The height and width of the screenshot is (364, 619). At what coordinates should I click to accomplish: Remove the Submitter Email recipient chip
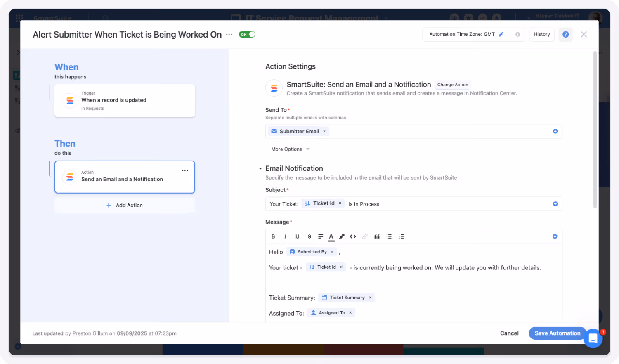click(324, 131)
